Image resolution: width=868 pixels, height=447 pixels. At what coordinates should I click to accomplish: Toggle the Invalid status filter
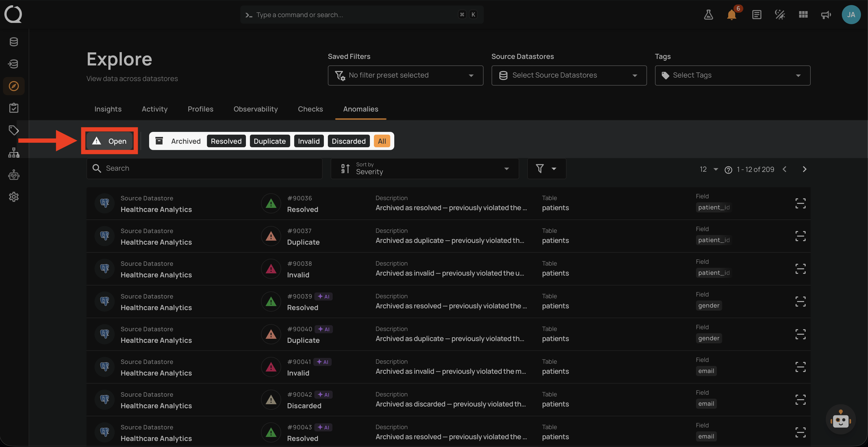(309, 141)
